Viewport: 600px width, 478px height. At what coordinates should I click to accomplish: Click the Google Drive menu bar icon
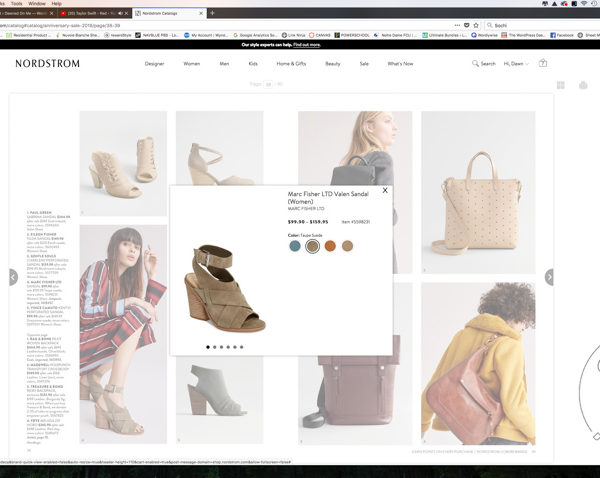(554, 3)
